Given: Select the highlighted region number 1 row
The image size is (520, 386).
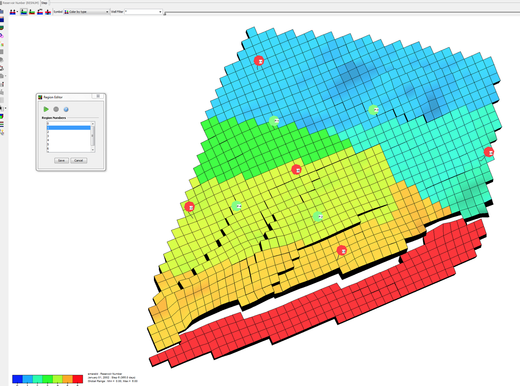Looking at the screenshot, I should 69,128.
